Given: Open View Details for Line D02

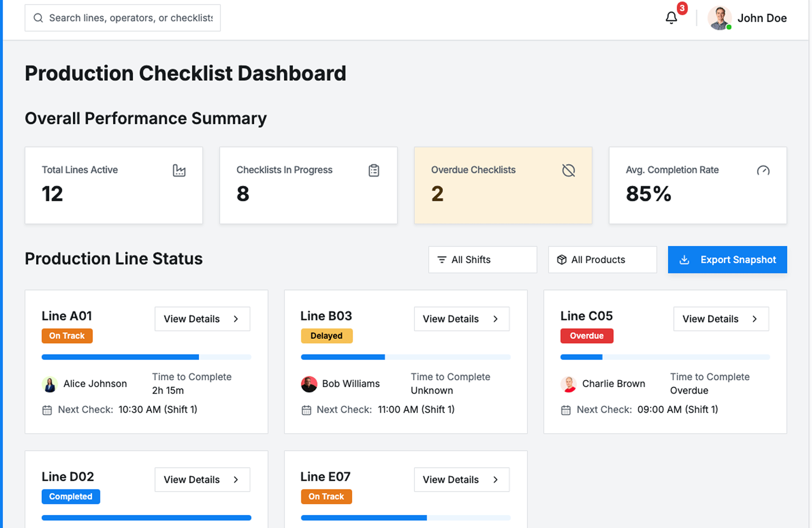Looking at the screenshot, I should 202,479.
